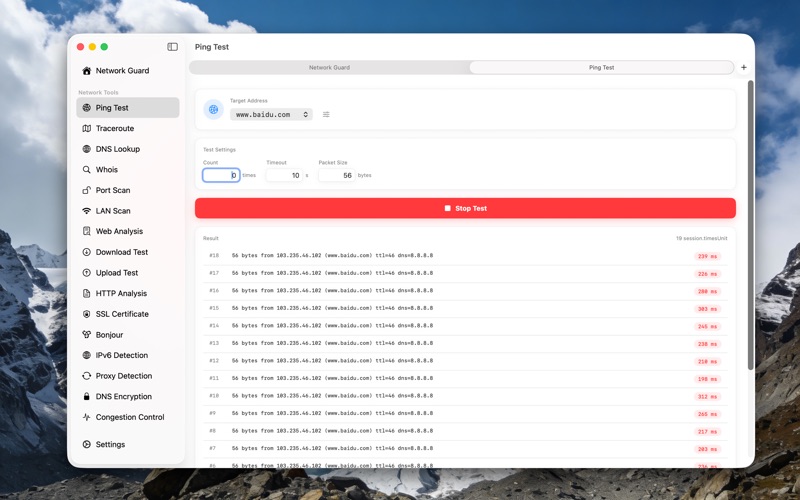Click the HTTP Analysis page icon
The image size is (800, 500).
(x=87, y=293)
